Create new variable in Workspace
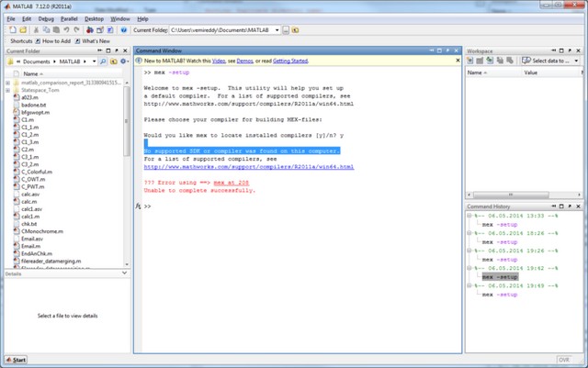The height and width of the screenshot is (368, 588). pos(469,61)
